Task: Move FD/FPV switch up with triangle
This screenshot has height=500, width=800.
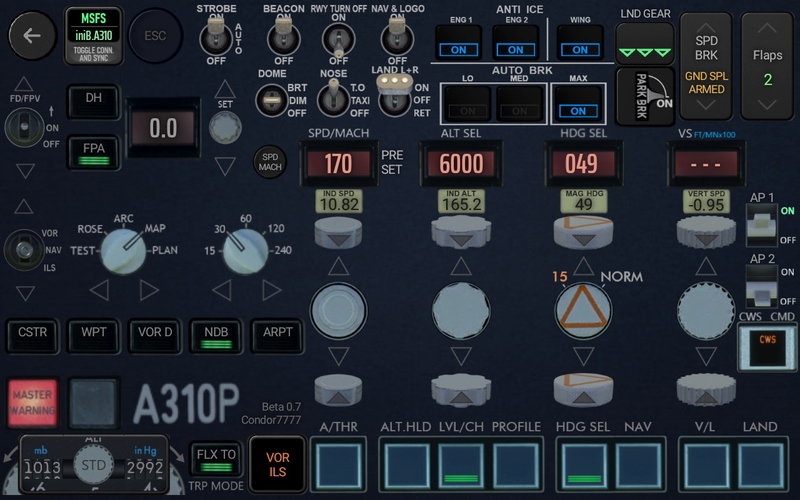Action: [x=23, y=84]
